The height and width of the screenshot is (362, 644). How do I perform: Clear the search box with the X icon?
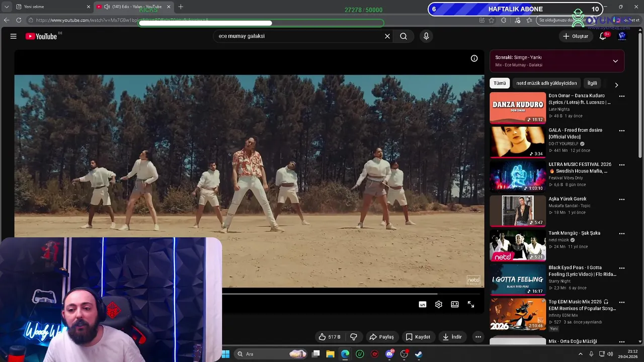(387, 36)
